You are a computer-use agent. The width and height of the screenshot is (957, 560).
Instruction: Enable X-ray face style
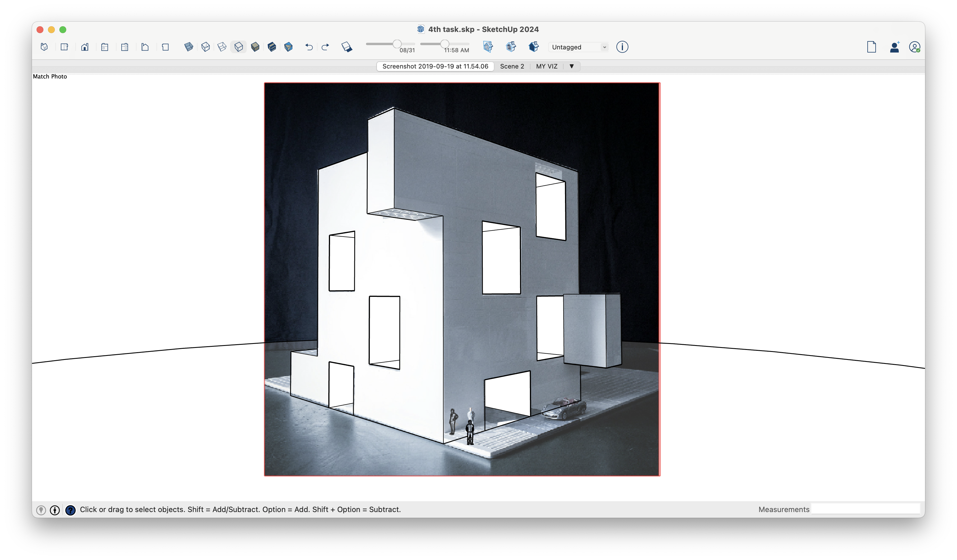pos(189,47)
